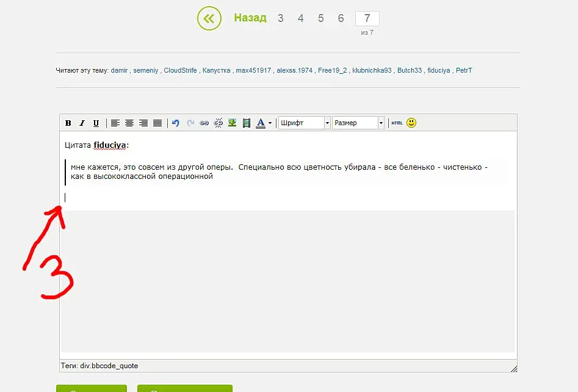The image size is (578, 392).
Task: Toggle italic formatting in editor toolbar
Action: (x=82, y=123)
